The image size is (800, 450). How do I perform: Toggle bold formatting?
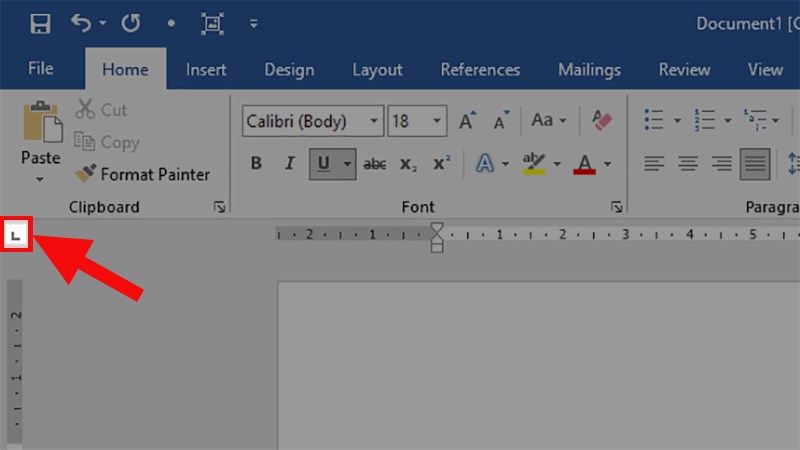pyautogui.click(x=256, y=163)
